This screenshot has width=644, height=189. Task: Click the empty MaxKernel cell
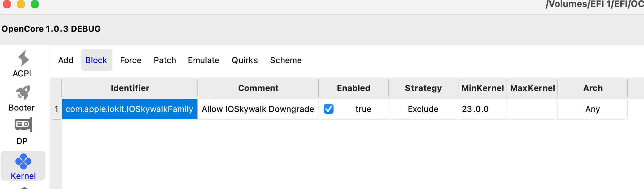click(532, 109)
